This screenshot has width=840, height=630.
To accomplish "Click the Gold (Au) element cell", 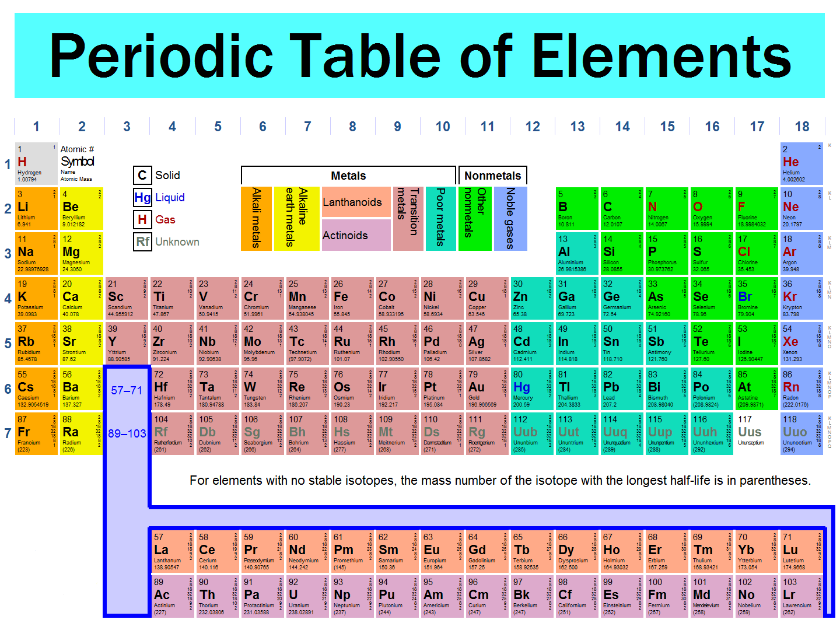I will pos(487,388).
